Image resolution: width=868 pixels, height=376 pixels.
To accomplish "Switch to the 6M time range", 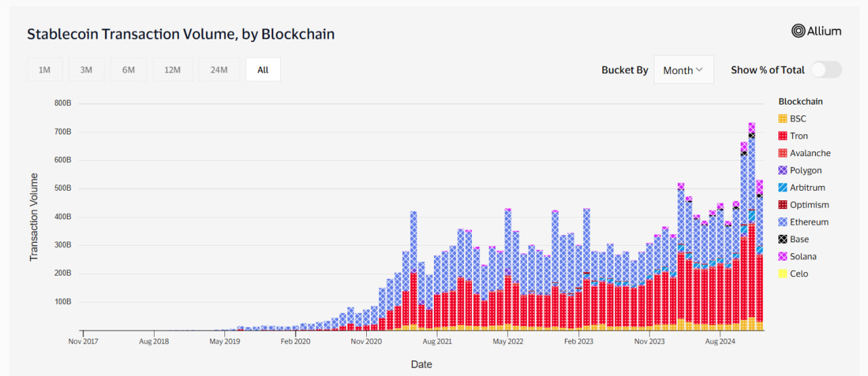I will (129, 70).
